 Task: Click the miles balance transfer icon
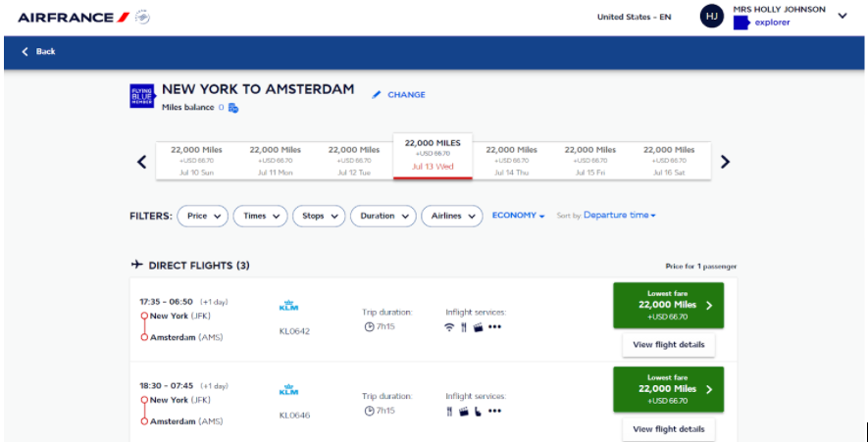coord(233,108)
